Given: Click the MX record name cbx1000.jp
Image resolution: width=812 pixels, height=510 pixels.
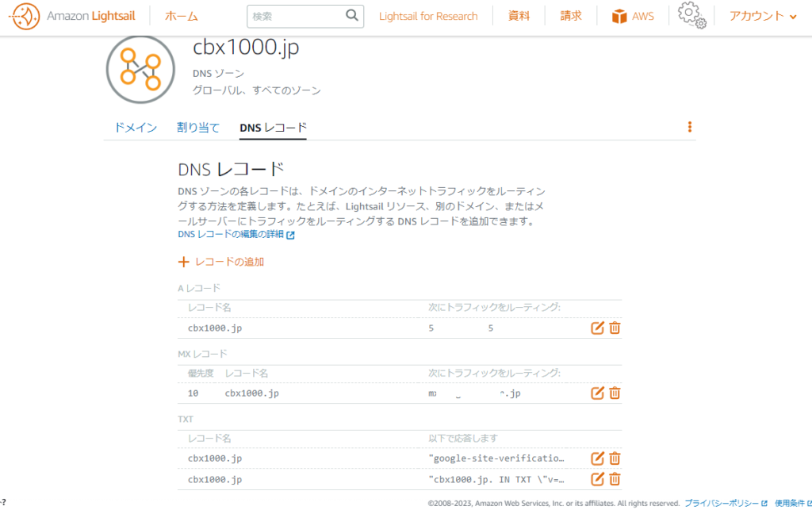Looking at the screenshot, I should click(251, 393).
